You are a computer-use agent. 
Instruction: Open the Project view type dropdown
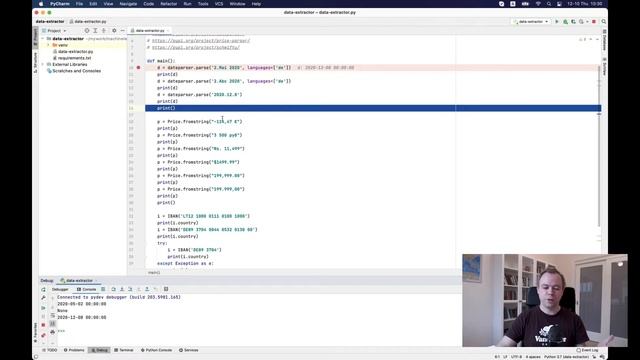tap(54, 31)
